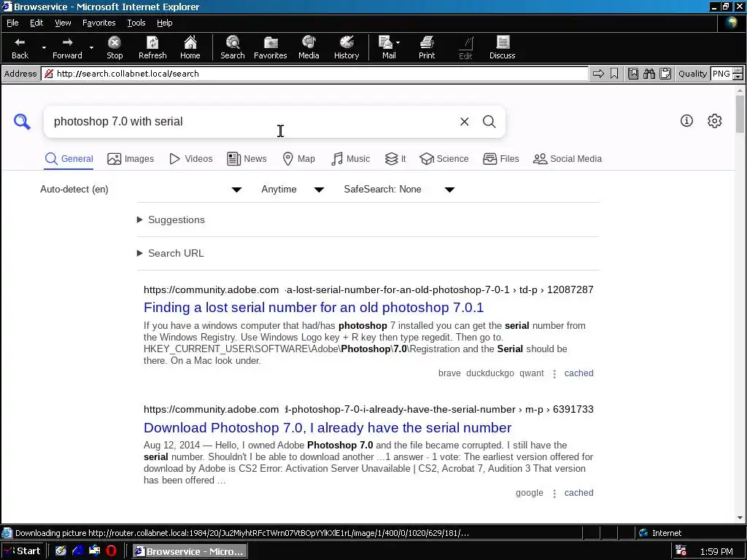Viewport: 747px width, 560px height.
Task: Open the Help menu
Action: (x=164, y=23)
